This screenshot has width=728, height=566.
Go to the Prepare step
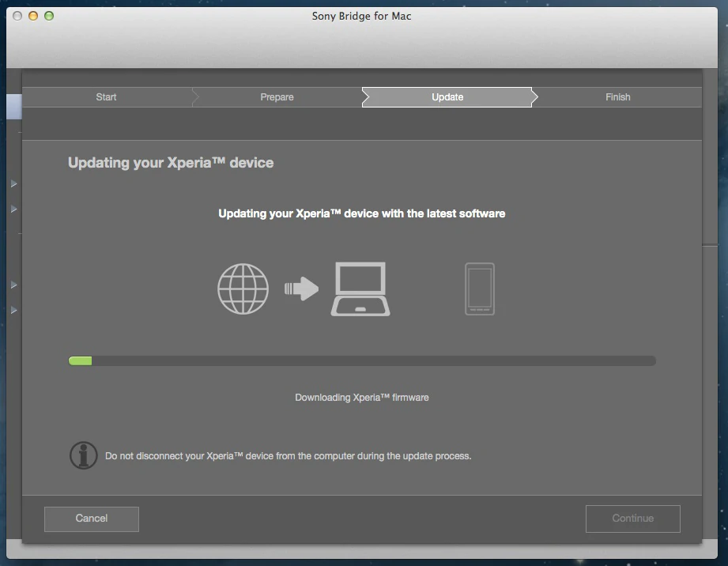277,97
